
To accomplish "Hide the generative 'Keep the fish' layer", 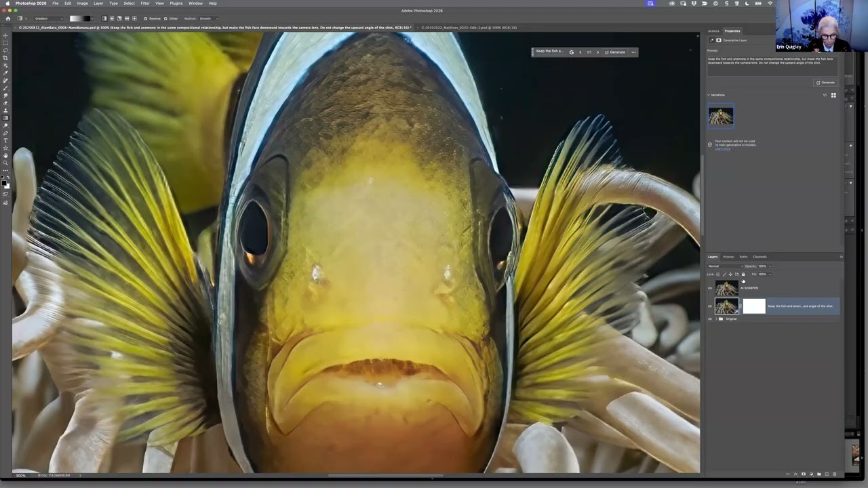I will point(710,306).
